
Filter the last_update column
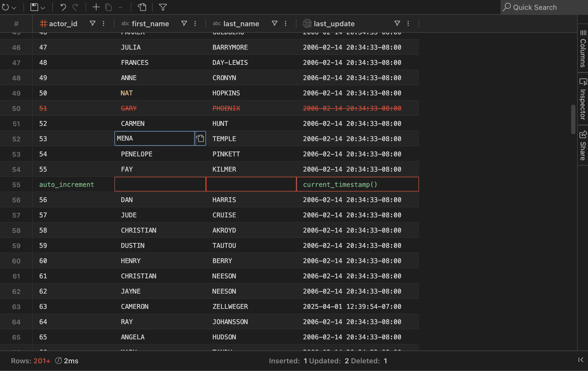pyautogui.click(x=397, y=23)
